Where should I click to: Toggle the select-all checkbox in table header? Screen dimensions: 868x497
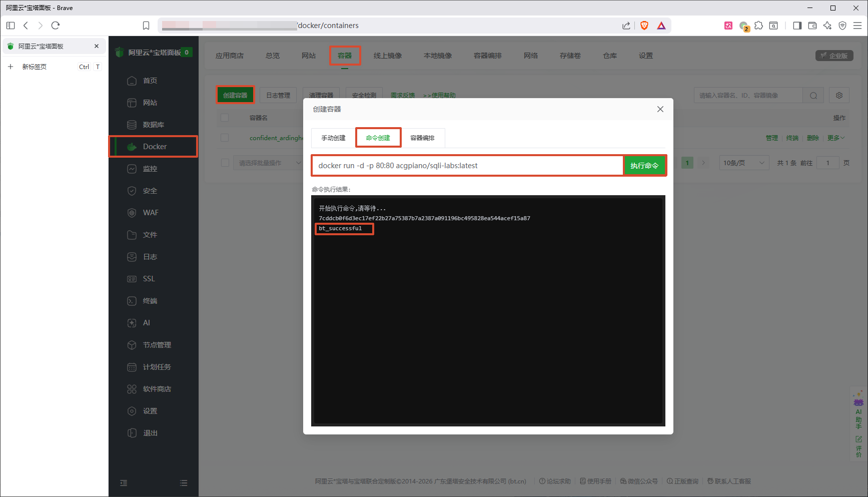pyautogui.click(x=225, y=118)
